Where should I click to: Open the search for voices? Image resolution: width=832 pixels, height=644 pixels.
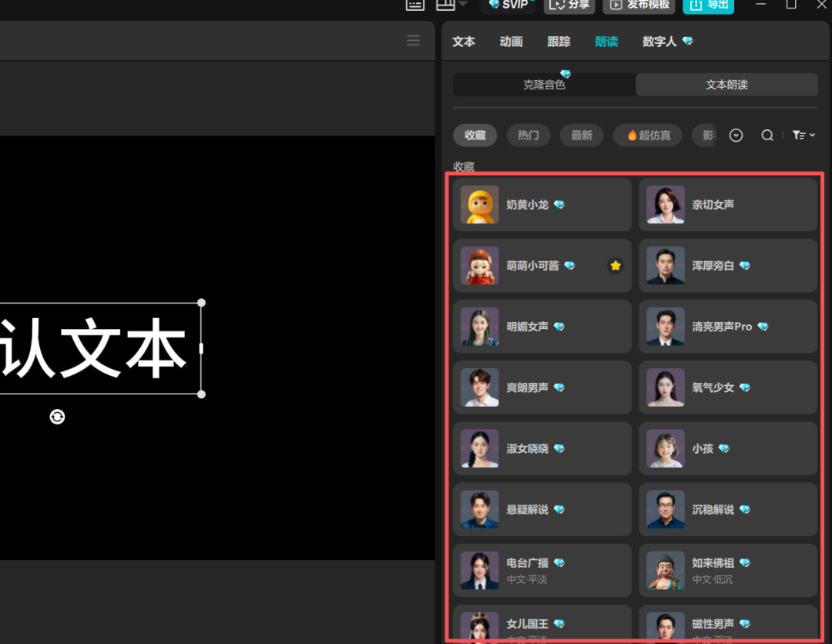click(767, 135)
